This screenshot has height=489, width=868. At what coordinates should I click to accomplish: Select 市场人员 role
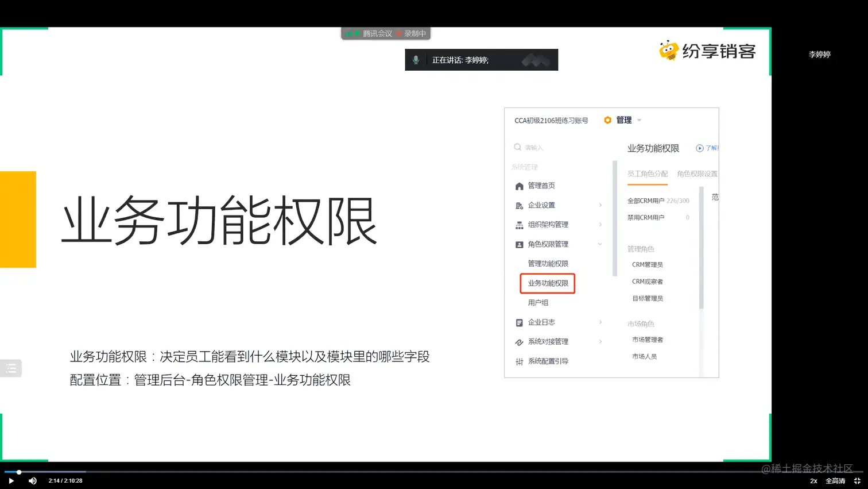click(644, 356)
